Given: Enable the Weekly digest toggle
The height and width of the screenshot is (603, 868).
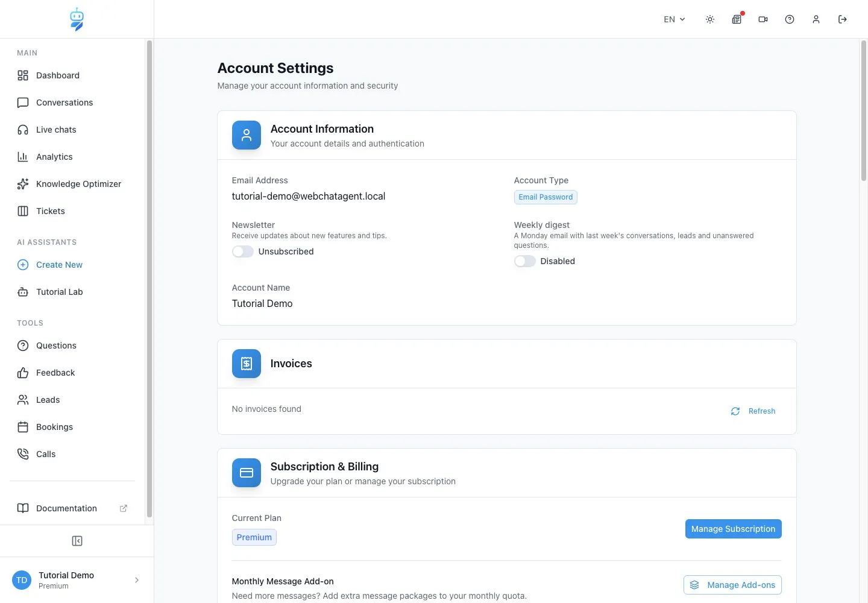Looking at the screenshot, I should pyautogui.click(x=525, y=261).
